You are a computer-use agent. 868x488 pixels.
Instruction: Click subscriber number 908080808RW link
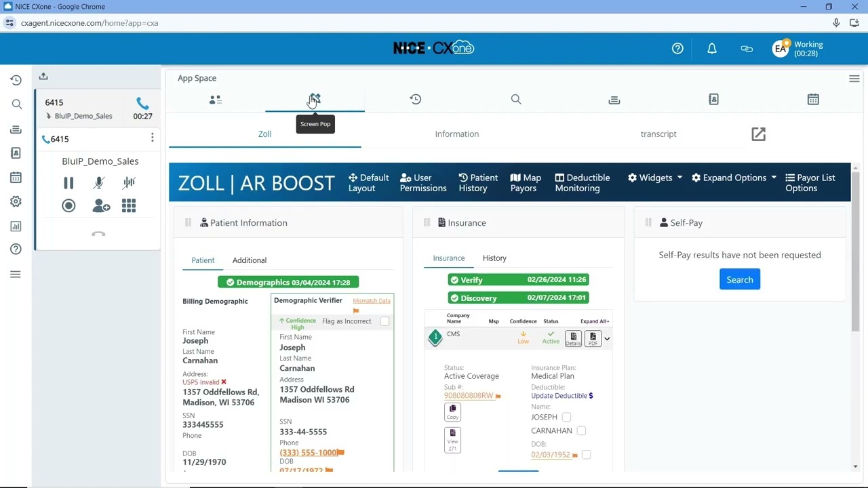469,396
